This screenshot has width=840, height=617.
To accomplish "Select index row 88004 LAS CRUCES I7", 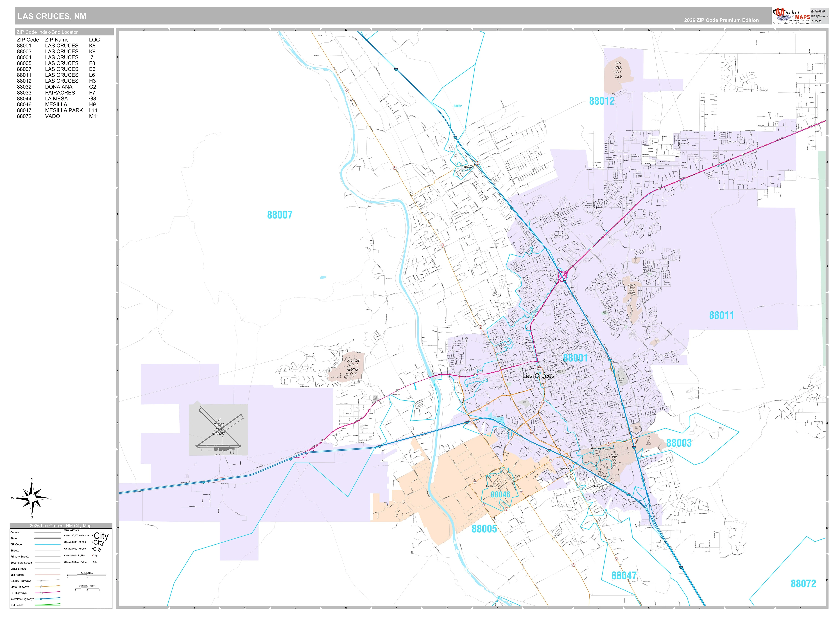I will point(58,58).
